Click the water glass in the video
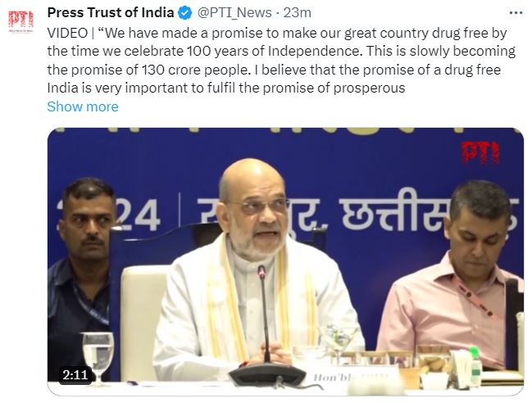Screen dimensions: 532x403 pos(98,355)
